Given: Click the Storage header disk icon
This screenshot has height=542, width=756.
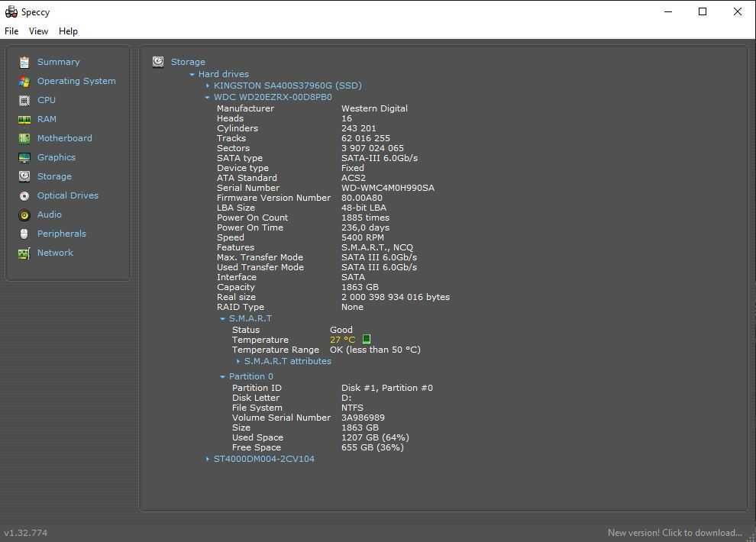Looking at the screenshot, I should coord(158,62).
